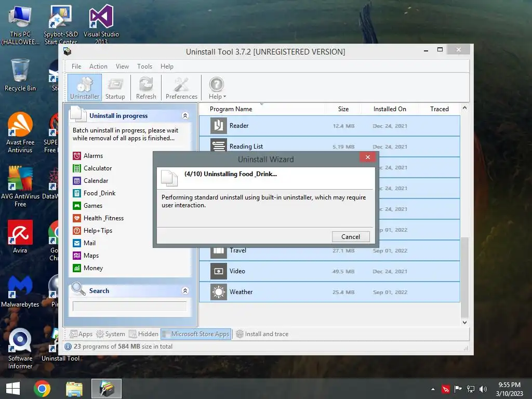532x399 pixels.
Task: Select the Reading List program icon
Action: [219, 145]
